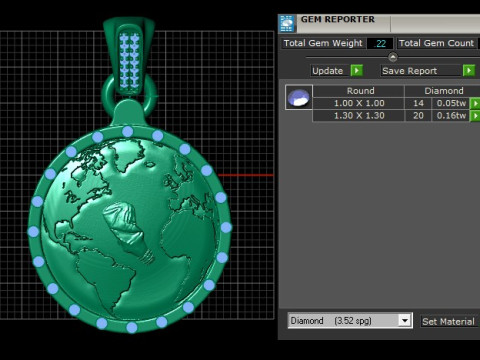Select the 1.00 X 1.00 size cell
Image resolution: width=480 pixels, height=360 pixels.
click(359, 103)
